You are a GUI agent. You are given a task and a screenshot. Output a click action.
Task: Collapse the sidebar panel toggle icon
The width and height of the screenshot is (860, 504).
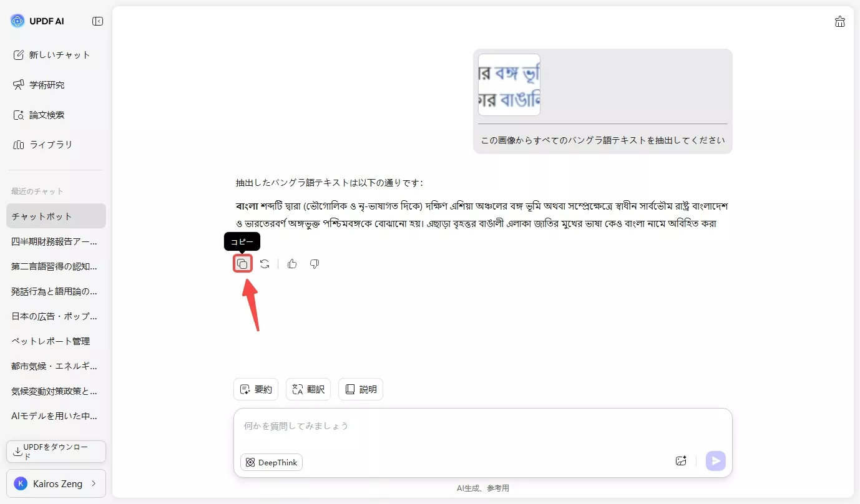pyautogui.click(x=97, y=21)
